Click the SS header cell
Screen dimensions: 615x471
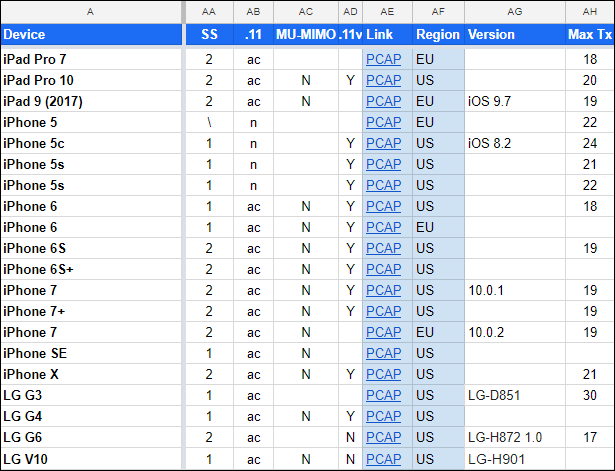209,35
